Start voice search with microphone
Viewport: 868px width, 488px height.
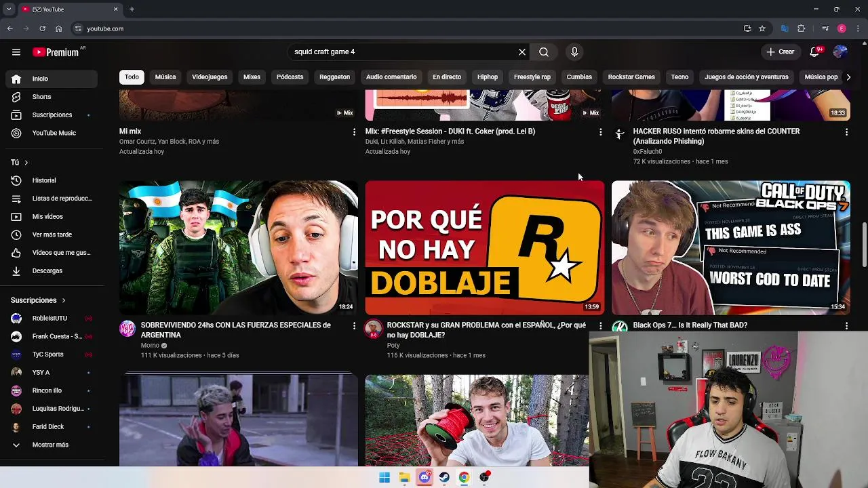574,52
